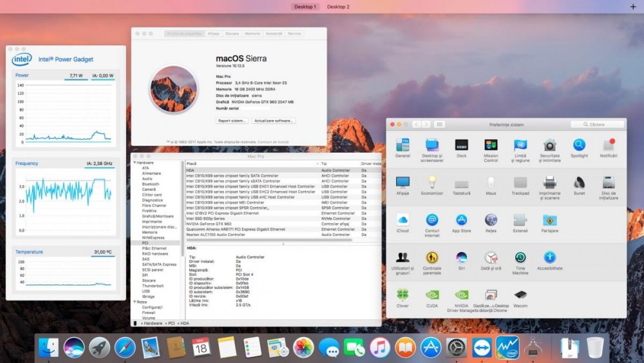Go back in Preferințe sistem toolbar
The height and width of the screenshot is (363, 644).
pyautogui.click(x=417, y=124)
